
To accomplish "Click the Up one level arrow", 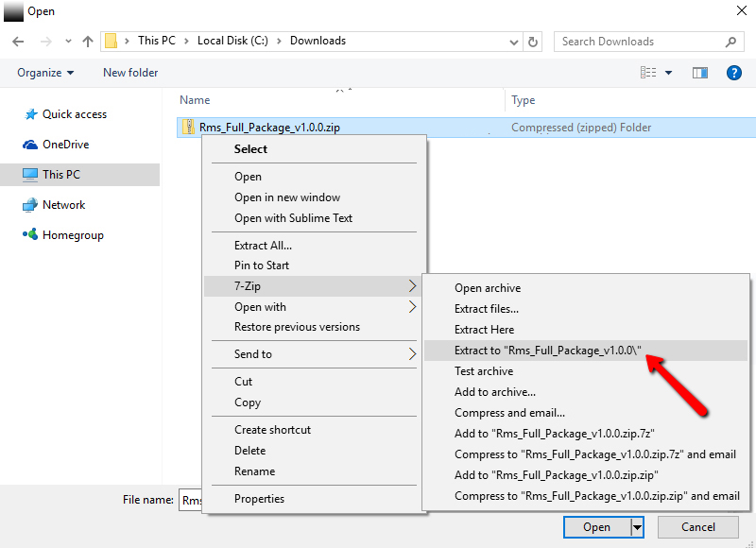I will coord(88,42).
